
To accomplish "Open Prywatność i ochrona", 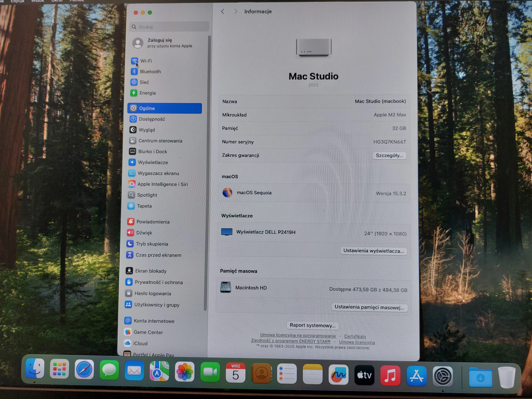I will [x=154, y=282].
